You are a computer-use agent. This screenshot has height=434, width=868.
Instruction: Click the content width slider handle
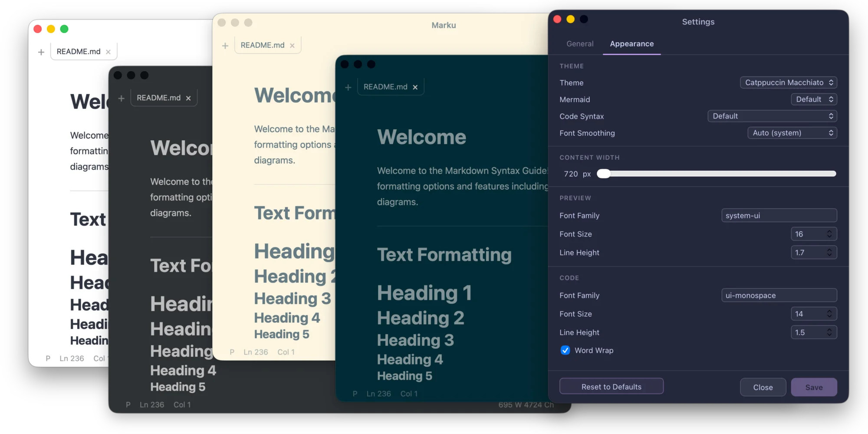pyautogui.click(x=604, y=174)
